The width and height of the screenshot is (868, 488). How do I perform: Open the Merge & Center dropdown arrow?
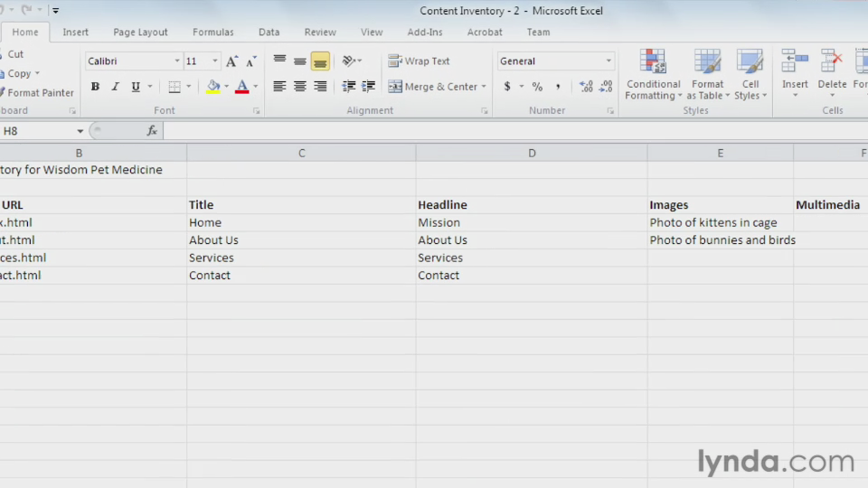[484, 87]
